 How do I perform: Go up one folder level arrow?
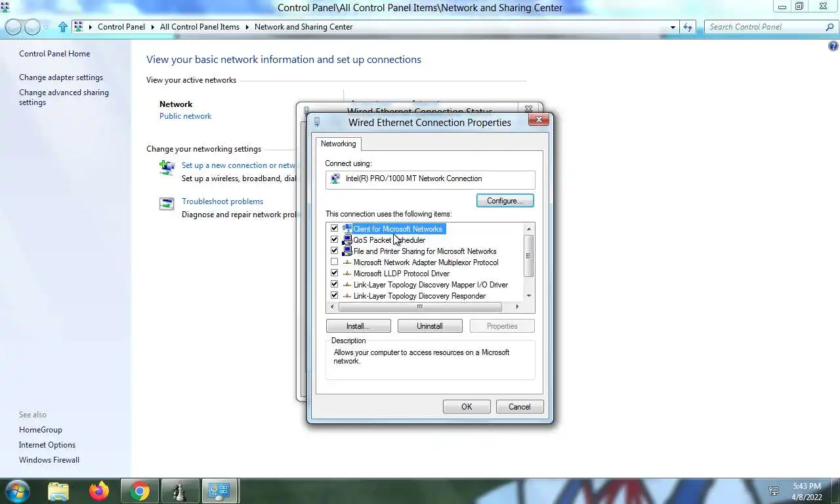click(x=62, y=27)
